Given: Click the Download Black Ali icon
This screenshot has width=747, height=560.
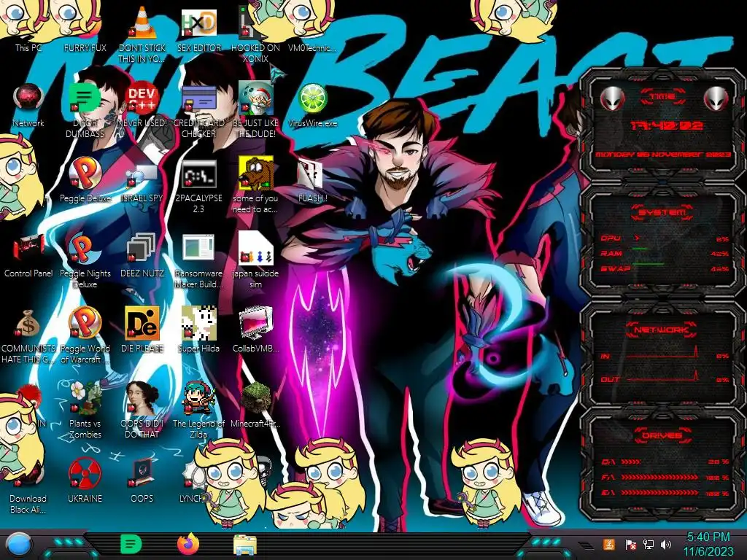Looking at the screenshot, I should click(28, 486).
